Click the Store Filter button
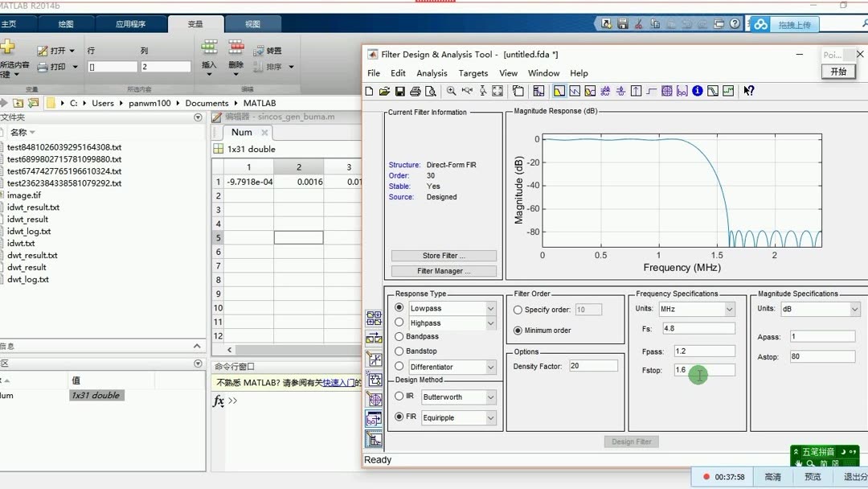 tap(444, 256)
